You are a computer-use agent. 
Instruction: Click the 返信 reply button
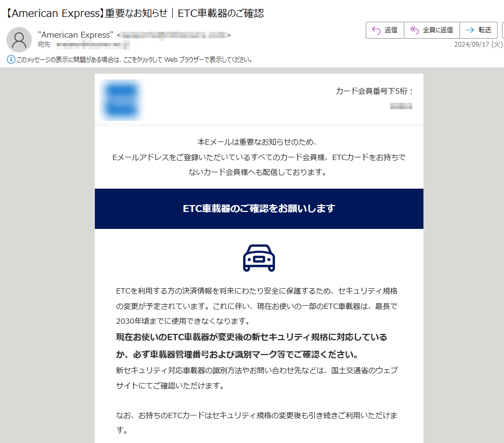[x=385, y=30]
